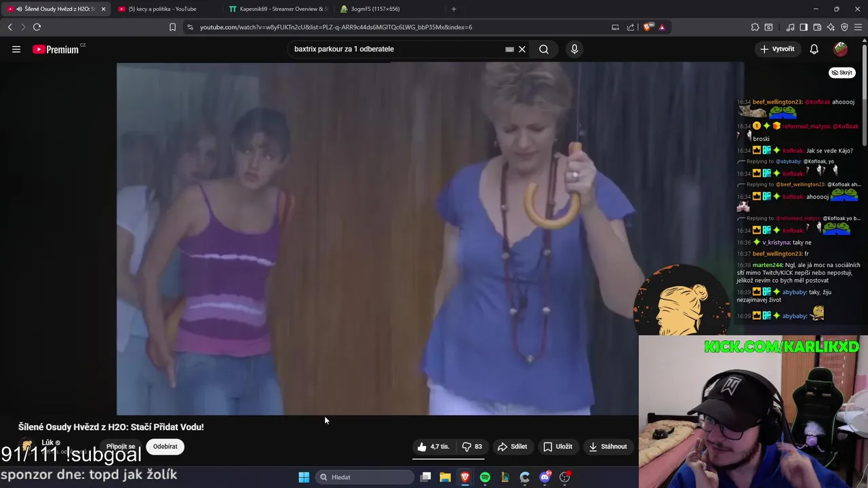This screenshot has width=868, height=488.
Task: Close the Šílené Osudy Hvězd tab
Action: pyautogui.click(x=103, y=9)
